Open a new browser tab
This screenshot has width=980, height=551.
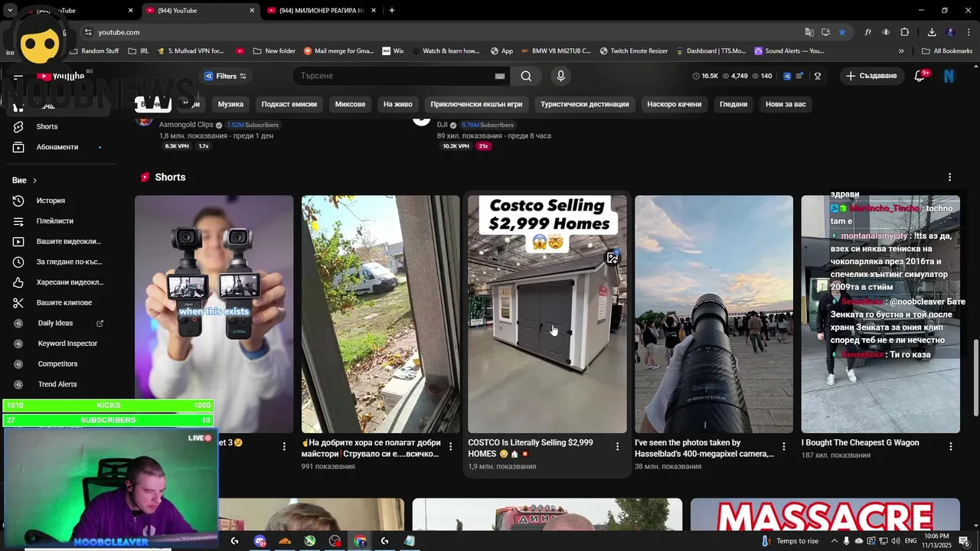tap(392, 11)
